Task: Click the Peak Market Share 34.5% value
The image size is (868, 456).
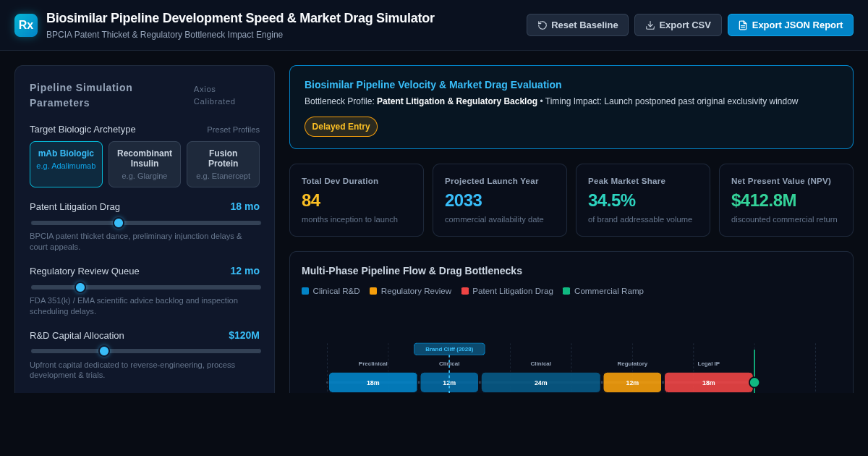Action: coord(612,200)
